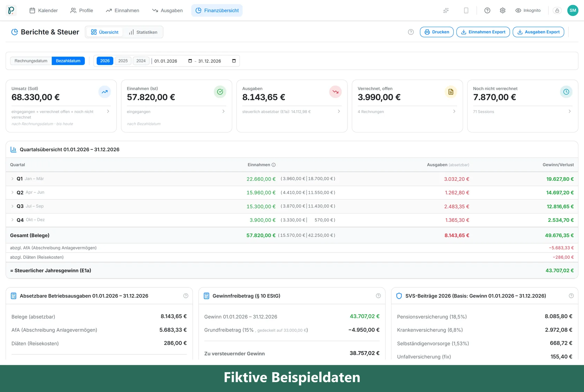Click Ausgaben Export button
This screenshot has width=584, height=392.
pyautogui.click(x=538, y=32)
